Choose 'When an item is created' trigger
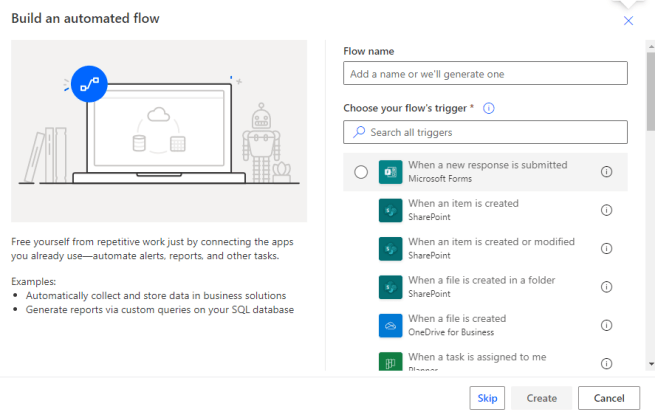The width and height of the screenshot is (655, 415). [463, 204]
